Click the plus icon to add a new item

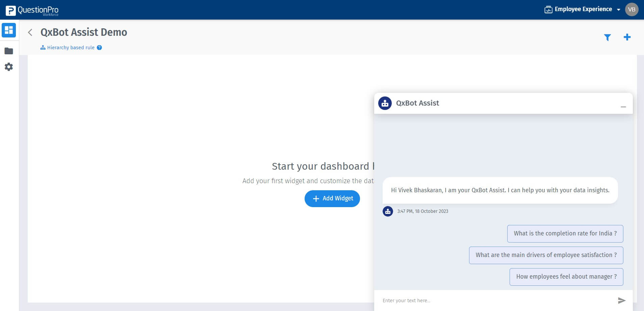[x=627, y=37]
